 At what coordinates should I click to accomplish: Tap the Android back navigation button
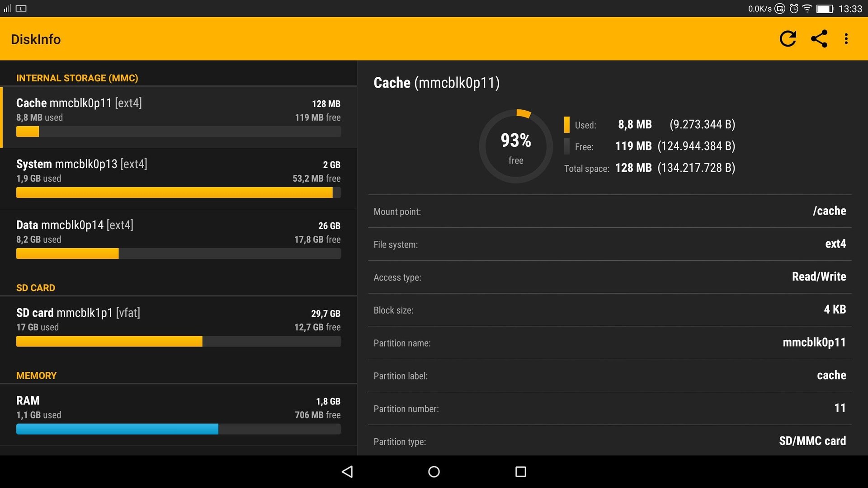(347, 472)
